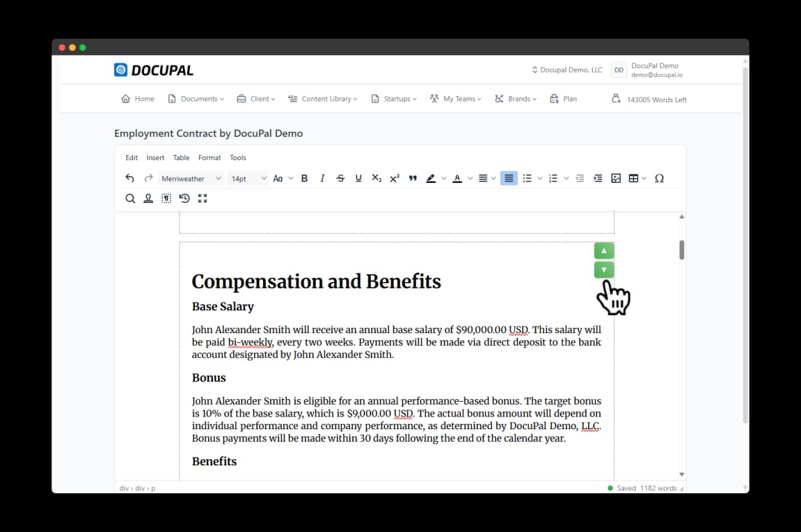Open the Insert menu
The height and width of the screenshot is (532, 801).
156,158
